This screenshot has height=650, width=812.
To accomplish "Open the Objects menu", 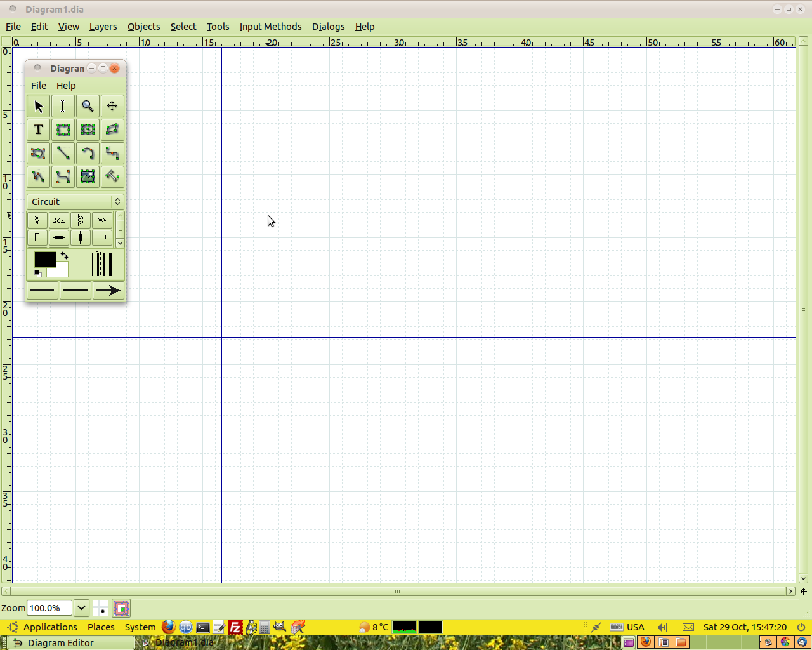I will coord(143,27).
